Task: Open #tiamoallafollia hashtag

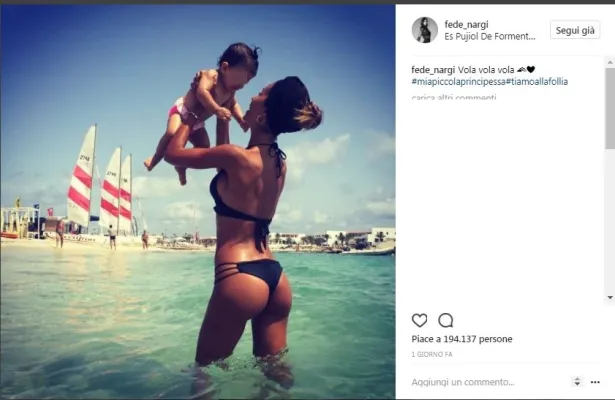Action: pos(537,82)
